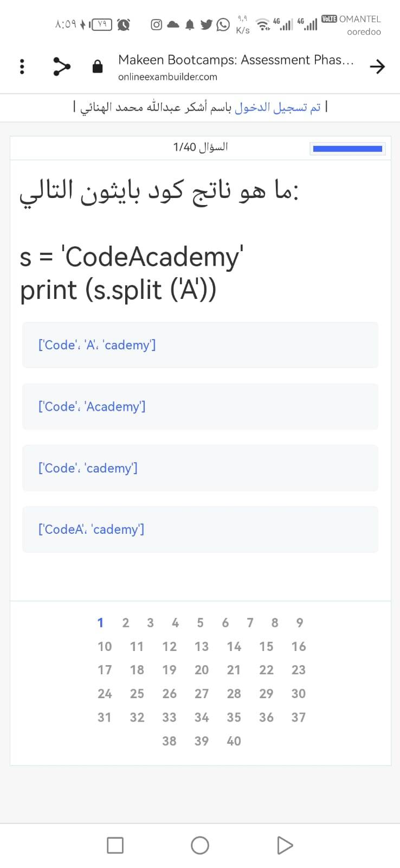
Task: Open question 15 from the navigator
Action: pos(266,646)
